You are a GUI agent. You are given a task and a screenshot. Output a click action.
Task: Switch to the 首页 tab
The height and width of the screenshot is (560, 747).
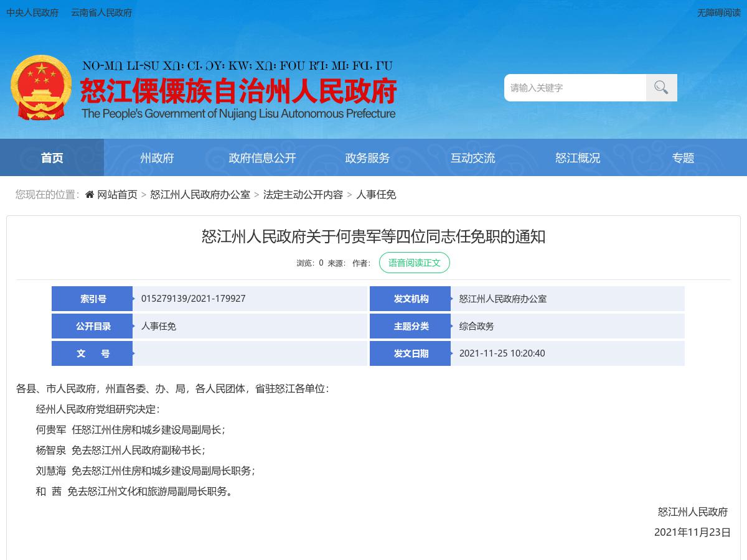pos(52,157)
